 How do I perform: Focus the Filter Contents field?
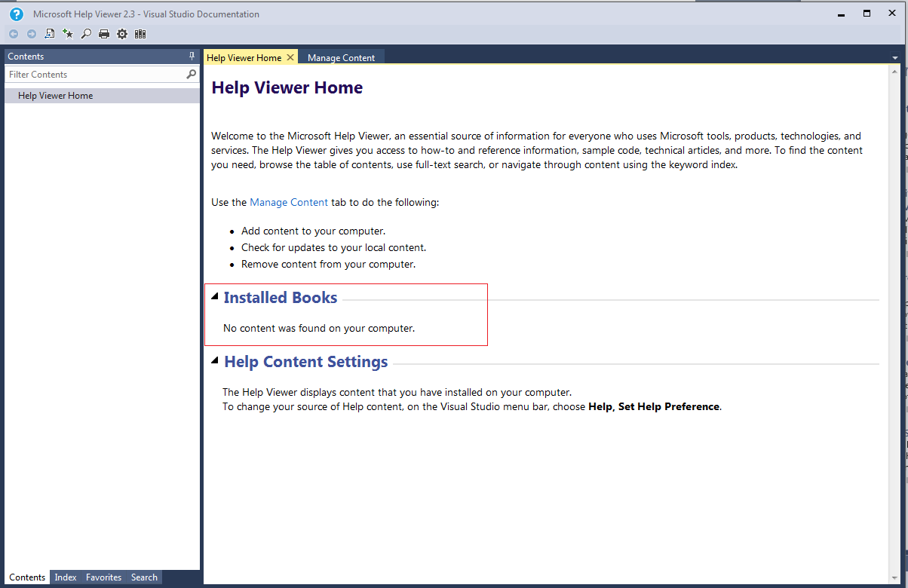[96, 75]
